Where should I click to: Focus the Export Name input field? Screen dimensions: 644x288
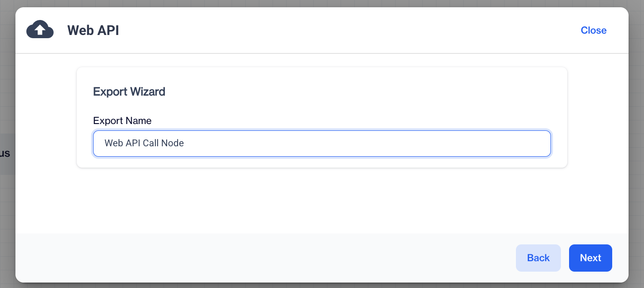[x=322, y=144]
